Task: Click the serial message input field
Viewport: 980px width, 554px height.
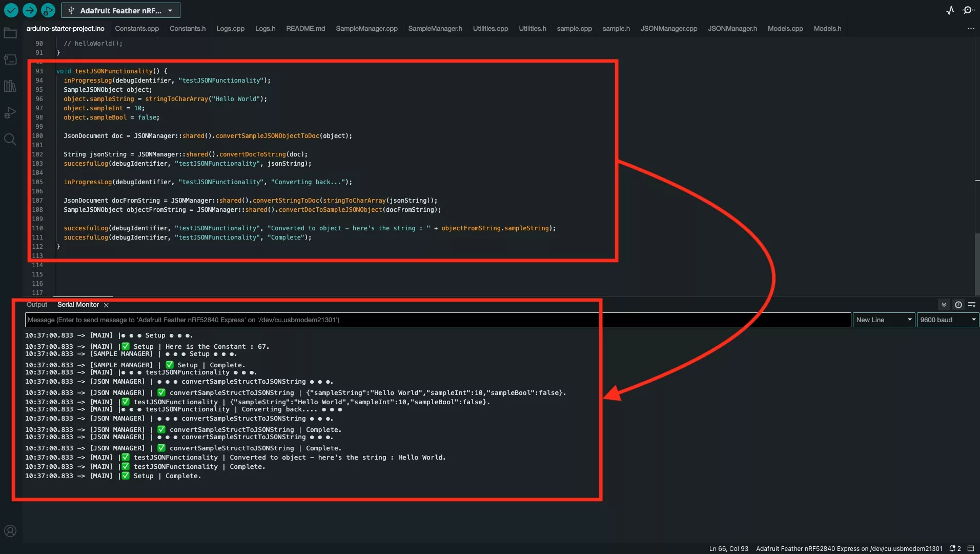Action: (438, 320)
